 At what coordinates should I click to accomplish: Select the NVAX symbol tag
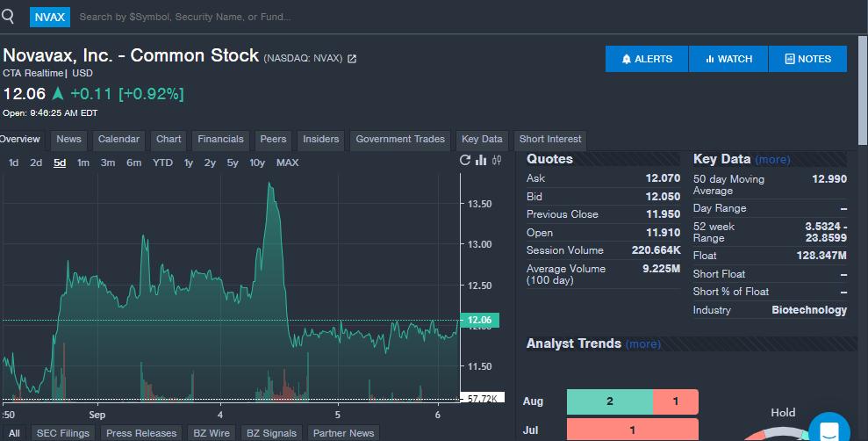click(x=50, y=18)
